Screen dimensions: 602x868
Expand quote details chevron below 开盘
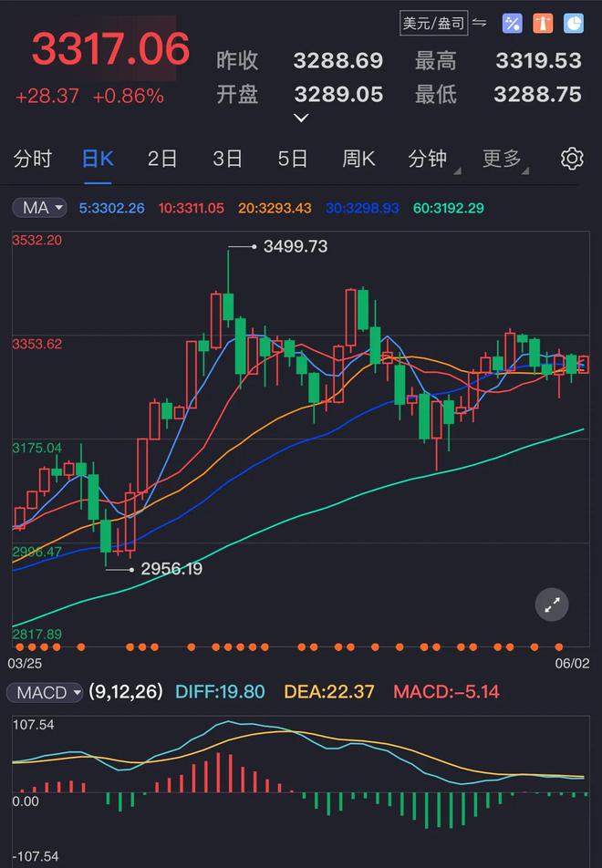coord(301,118)
